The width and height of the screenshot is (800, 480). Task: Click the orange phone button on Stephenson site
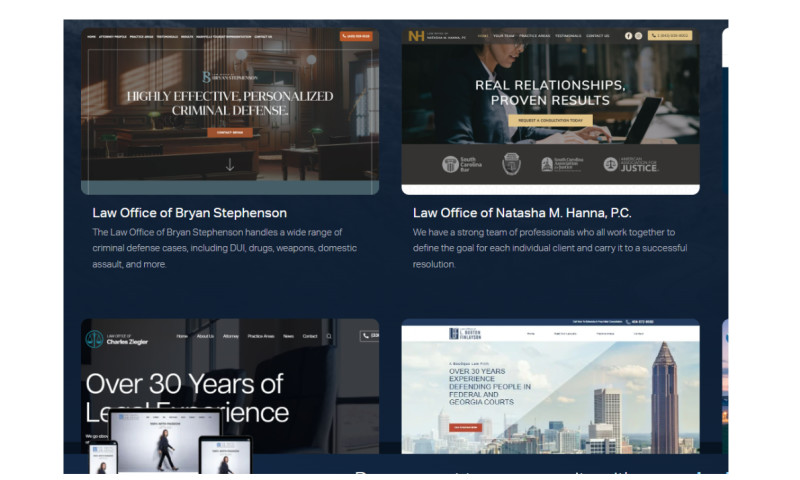click(355, 36)
